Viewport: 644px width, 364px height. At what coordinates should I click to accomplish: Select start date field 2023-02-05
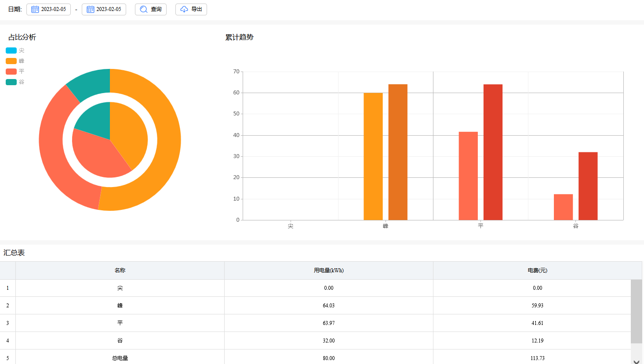coord(48,9)
